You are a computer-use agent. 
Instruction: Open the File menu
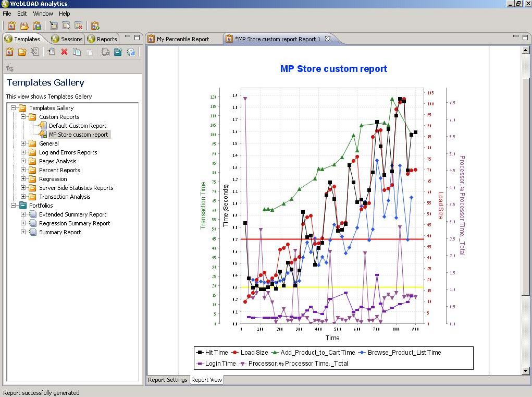click(7, 14)
